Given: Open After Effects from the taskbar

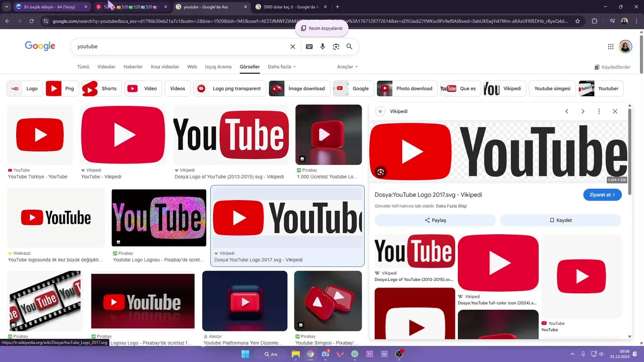Looking at the screenshot, I should [x=384, y=354].
